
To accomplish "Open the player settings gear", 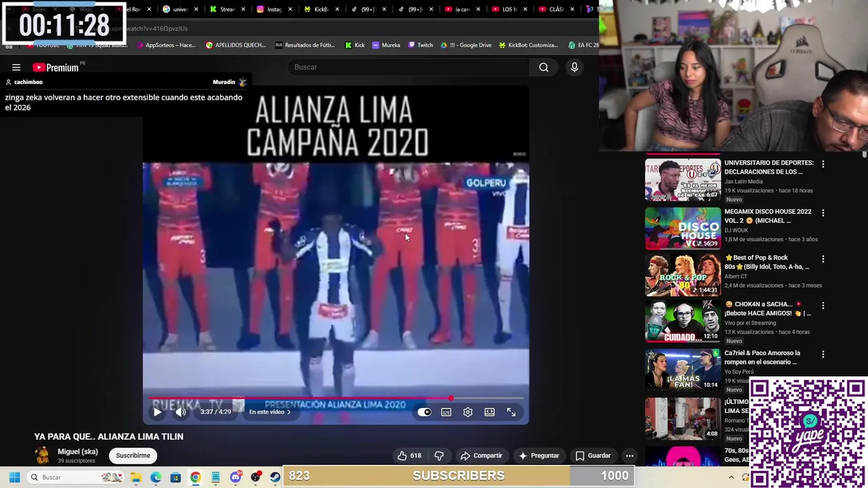I will click(468, 412).
